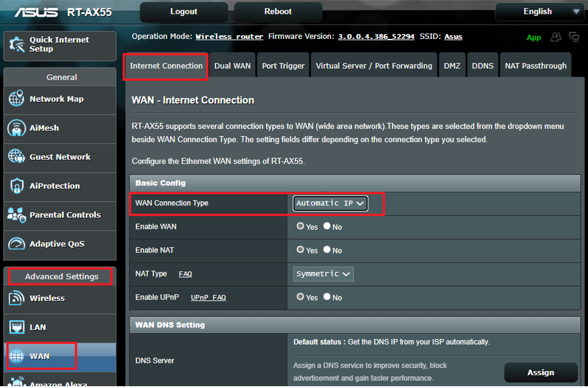Image resolution: width=588 pixels, height=388 pixels.
Task: Open the UPnP FAQ link
Action: (x=208, y=298)
